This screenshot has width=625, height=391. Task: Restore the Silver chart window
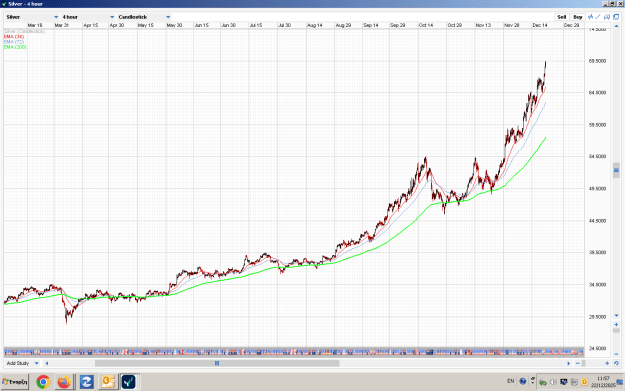click(x=612, y=4)
